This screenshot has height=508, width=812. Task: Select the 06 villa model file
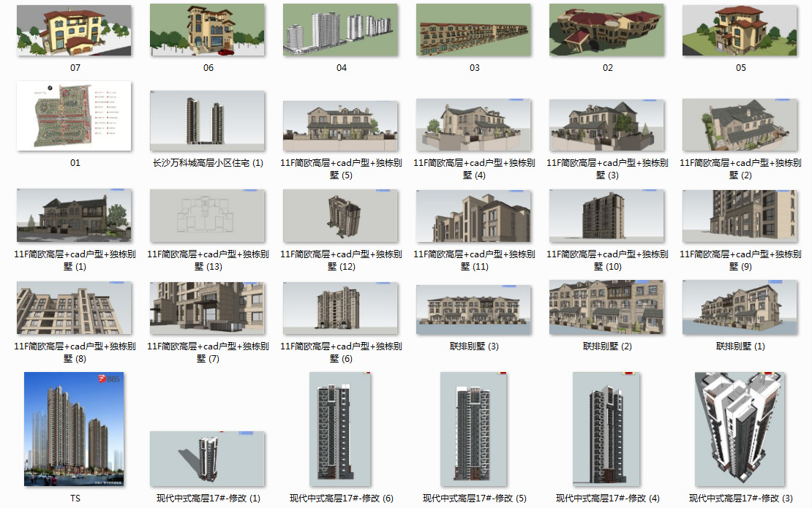click(207, 30)
